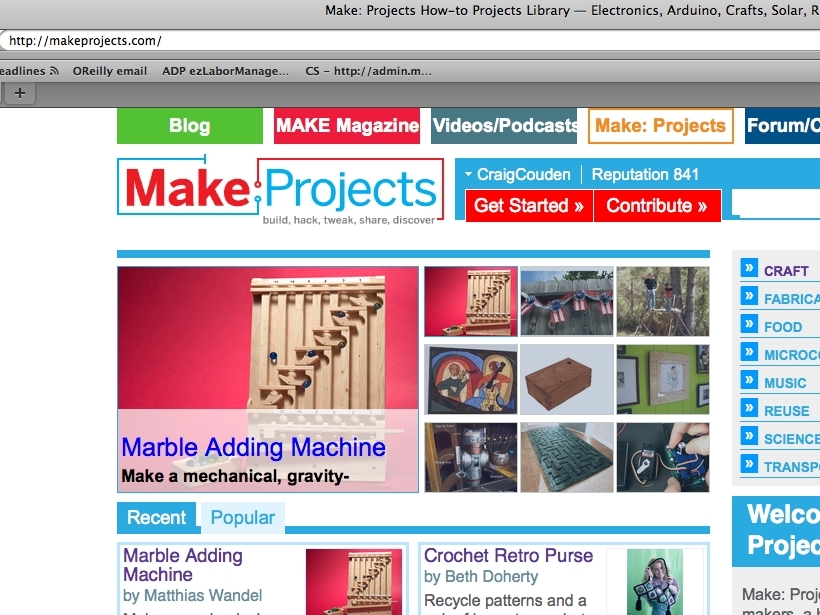The height and width of the screenshot is (615, 820).
Task: Click the featured Marble Adding Machine title
Action: pos(254,447)
